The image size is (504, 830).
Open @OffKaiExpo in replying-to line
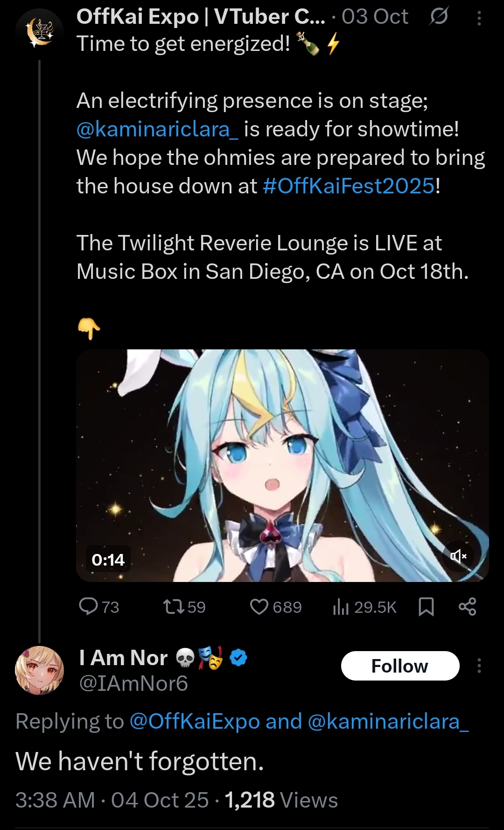point(194,722)
